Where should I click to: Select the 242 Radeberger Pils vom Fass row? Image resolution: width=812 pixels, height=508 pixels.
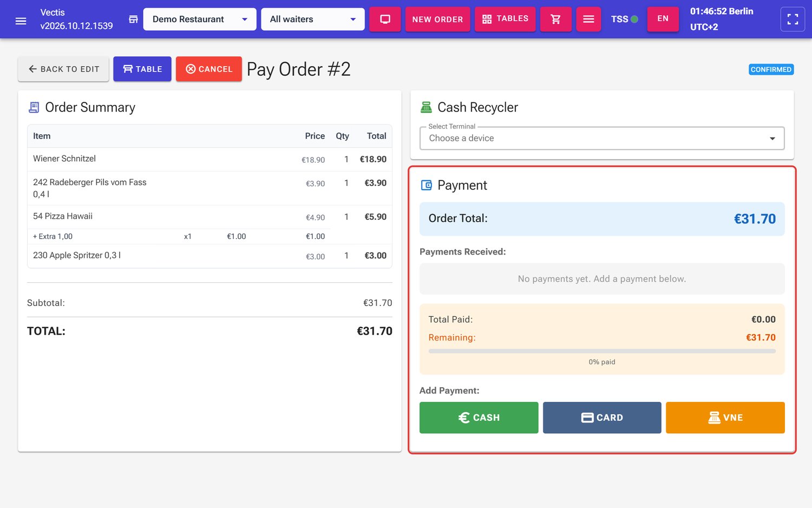(209, 188)
